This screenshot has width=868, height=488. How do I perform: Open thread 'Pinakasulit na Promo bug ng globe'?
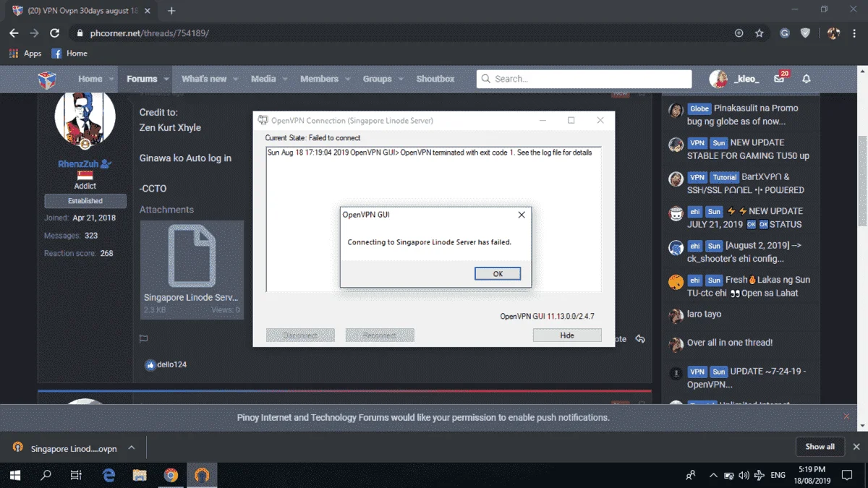(x=742, y=115)
